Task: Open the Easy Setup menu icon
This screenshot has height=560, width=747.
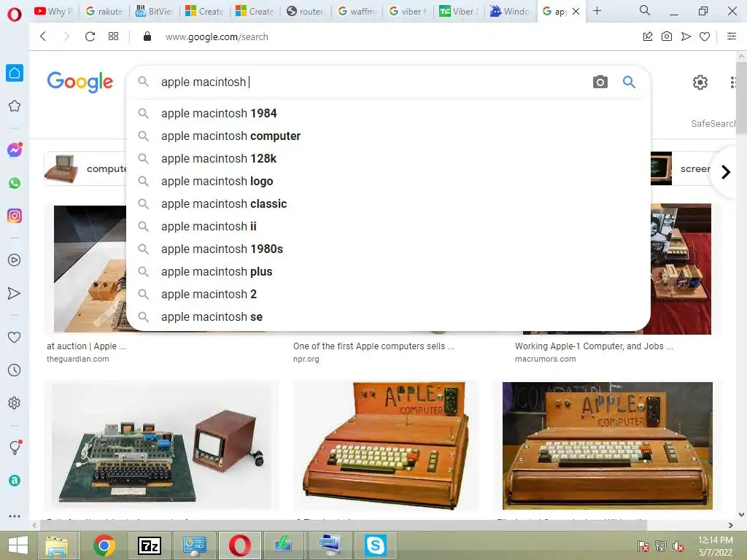Action: coord(732,36)
